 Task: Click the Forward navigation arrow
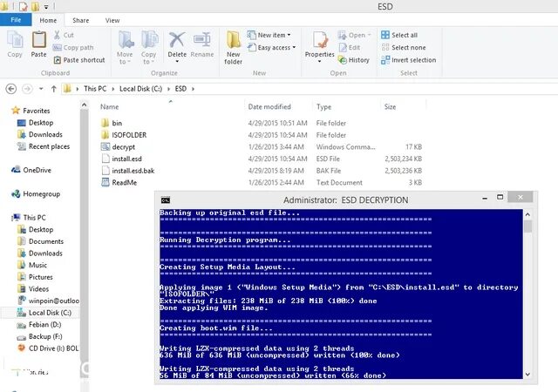pos(27,89)
